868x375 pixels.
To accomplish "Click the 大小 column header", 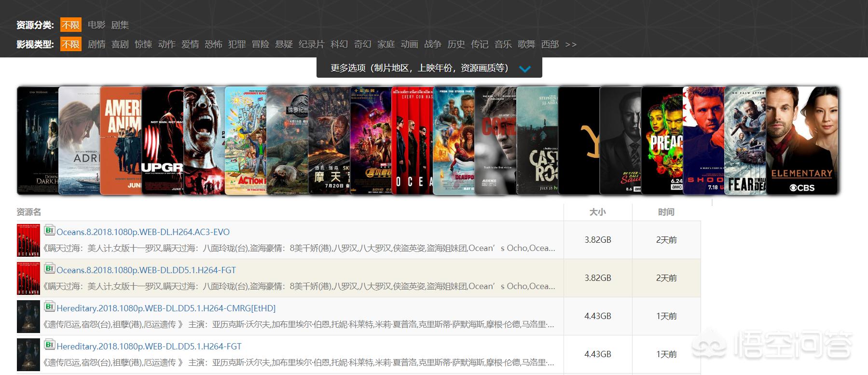I will click(x=598, y=212).
